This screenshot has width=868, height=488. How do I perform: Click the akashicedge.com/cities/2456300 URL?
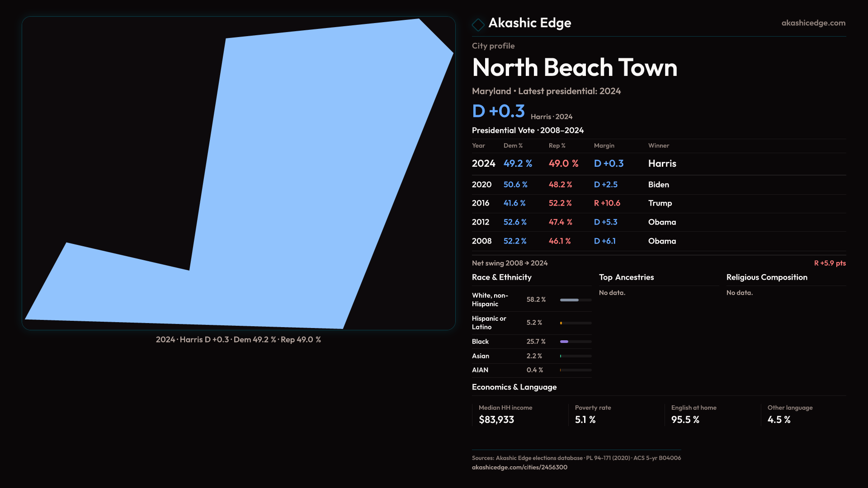[x=519, y=467]
